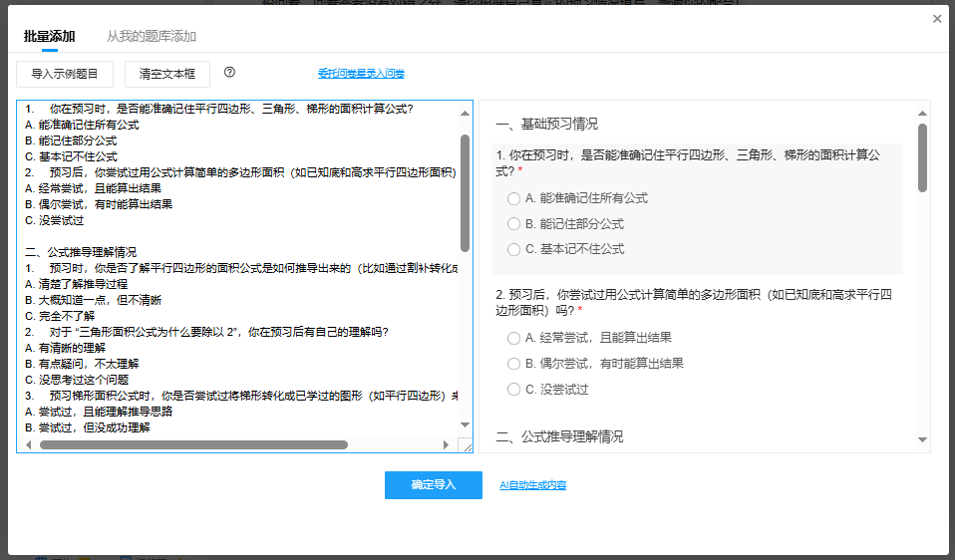The height and width of the screenshot is (560, 955).
Task: Click preview question 2 title text
Action: coord(695,303)
